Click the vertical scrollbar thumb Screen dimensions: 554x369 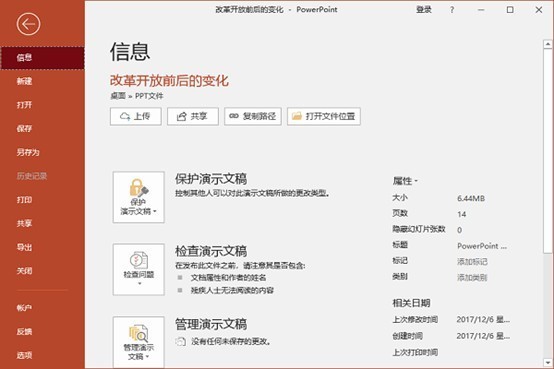point(548,151)
